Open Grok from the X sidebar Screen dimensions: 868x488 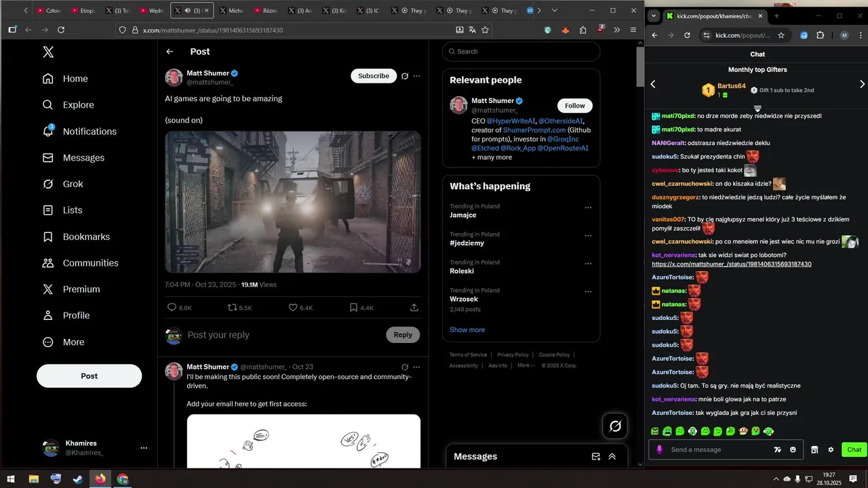tap(62, 184)
